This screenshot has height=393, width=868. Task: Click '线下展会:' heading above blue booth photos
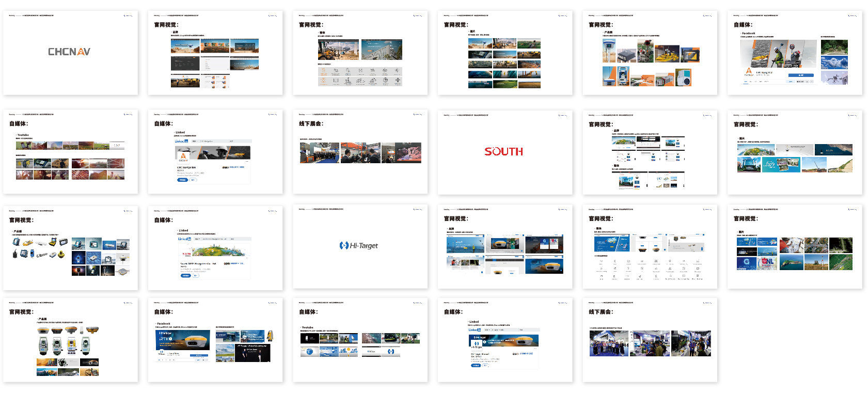click(601, 312)
